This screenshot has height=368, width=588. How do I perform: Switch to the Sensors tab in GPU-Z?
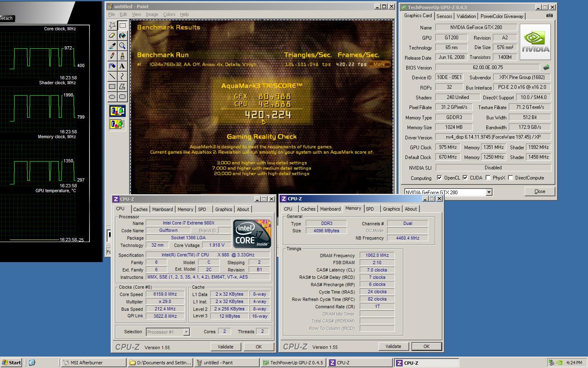[x=444, y=16]
